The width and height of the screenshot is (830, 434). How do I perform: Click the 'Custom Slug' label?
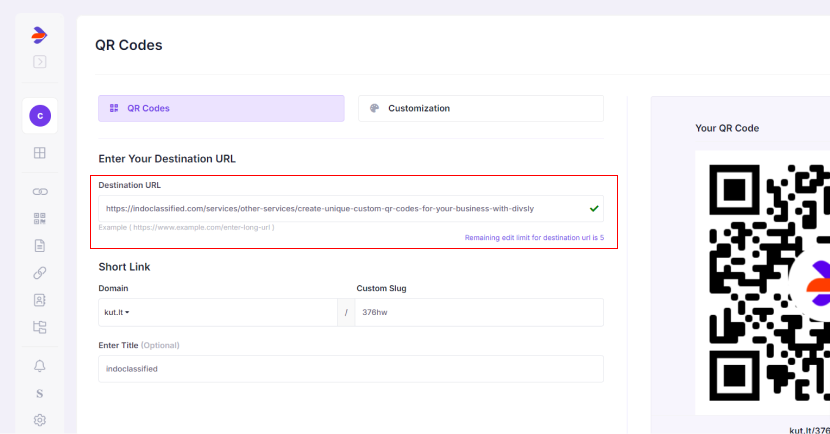[381, 288]
